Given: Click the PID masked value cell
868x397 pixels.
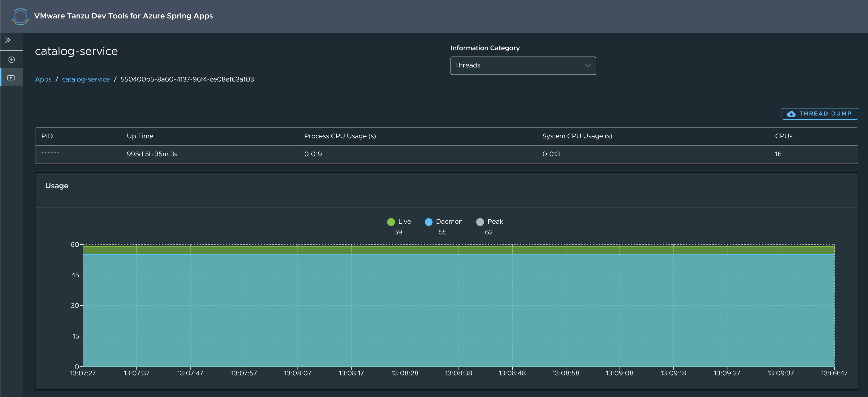Looking at the screenshot, I should coord(50,154).
